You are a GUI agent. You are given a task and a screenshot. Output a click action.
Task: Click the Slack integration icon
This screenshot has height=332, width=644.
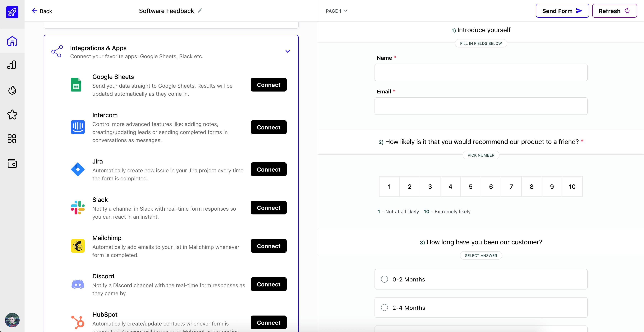pos(78,208)
